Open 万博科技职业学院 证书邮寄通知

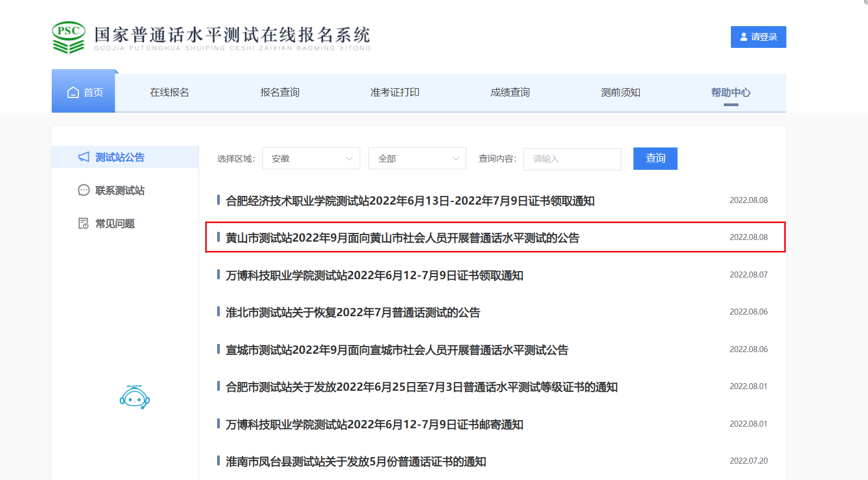coord(374,424)
